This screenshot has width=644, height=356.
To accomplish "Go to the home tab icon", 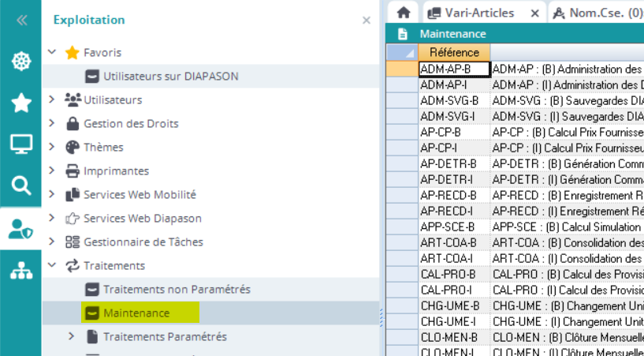I will 404,13.
